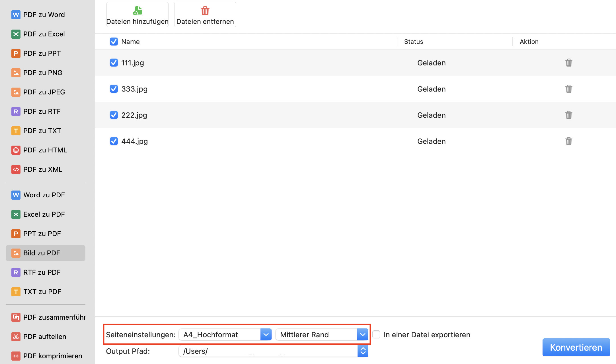Uncheck the 222.jpg checkbox
Viewport: 616px width, 364px height.
tap(114, 115)
